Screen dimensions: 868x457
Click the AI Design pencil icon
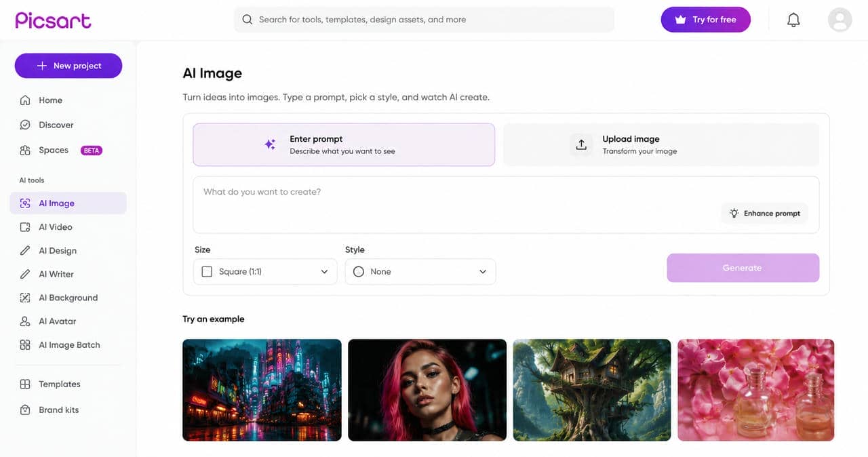(25, 251)
